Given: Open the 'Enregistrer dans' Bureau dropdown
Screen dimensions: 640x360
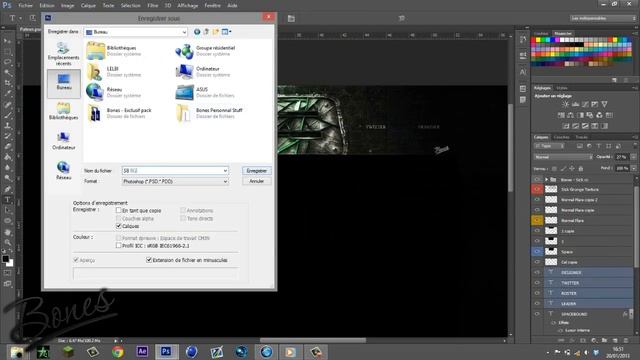Looking at the screenshot, I should (136, 32).
